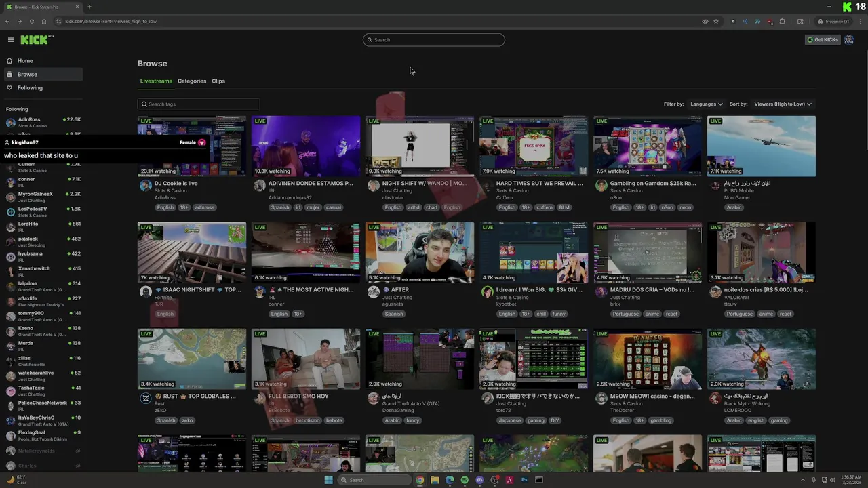Open a new browser tab
The image size is (868, 488).
point(89,7)
